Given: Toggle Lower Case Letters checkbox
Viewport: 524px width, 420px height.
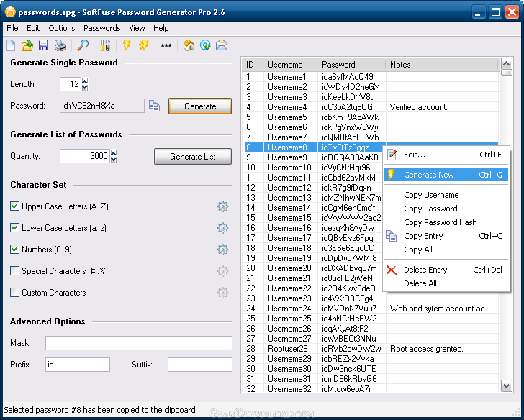Looking at the screenshot, I should pos(14,228).
